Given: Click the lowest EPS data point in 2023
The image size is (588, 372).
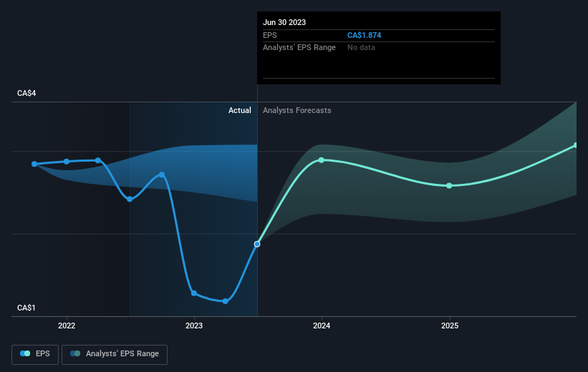Looking at the screenshot, I should pyautogui.click(x=226, y=301).
